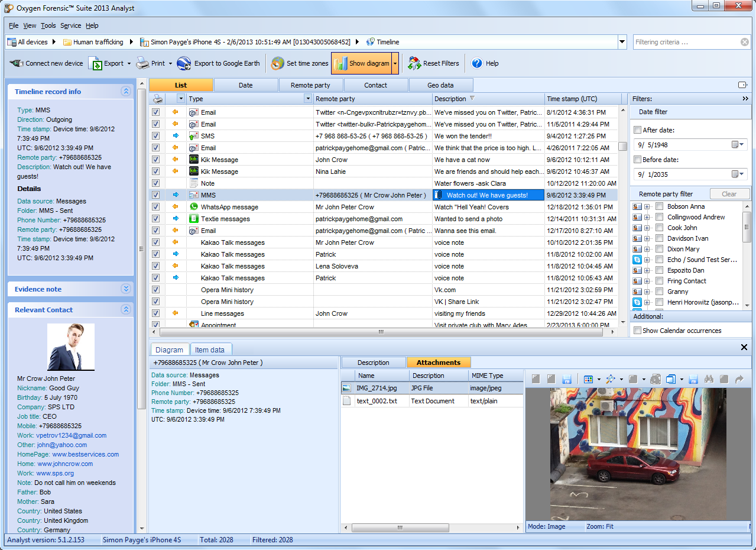Click the magnifier zoom icon above the image

[x=611, y=379]
